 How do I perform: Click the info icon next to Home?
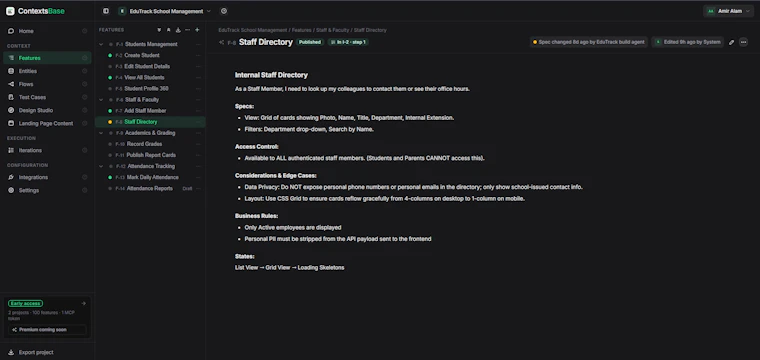[85, 31]
